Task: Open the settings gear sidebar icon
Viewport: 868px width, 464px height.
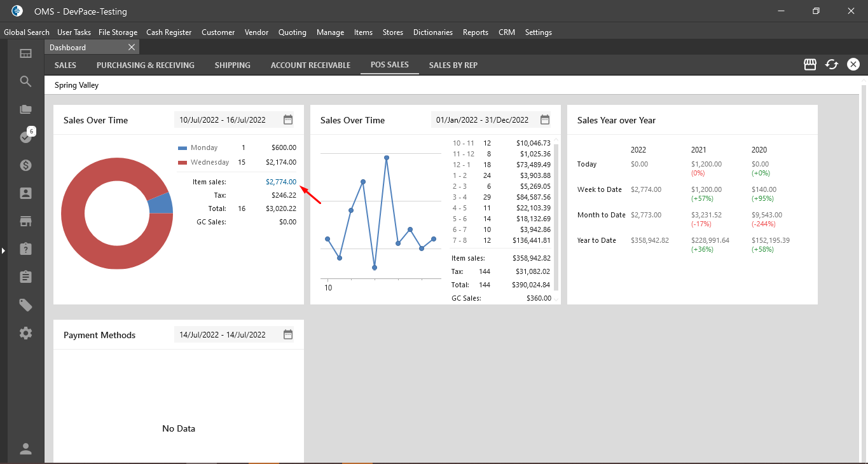Action: click(x=25, y=333)
